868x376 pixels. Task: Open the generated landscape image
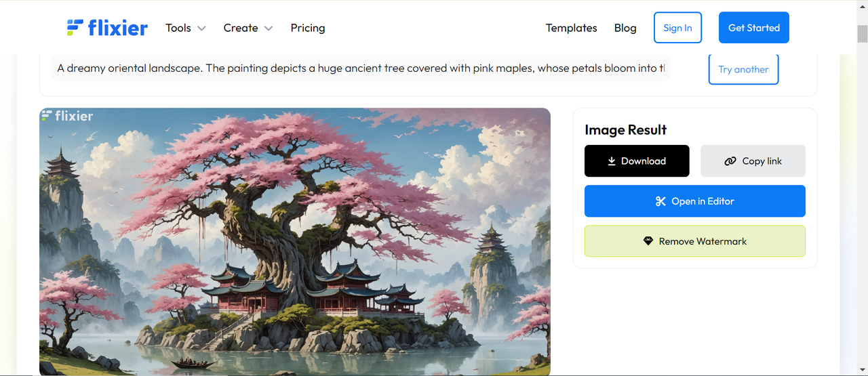pyautogui.click(x=295, y=242)
